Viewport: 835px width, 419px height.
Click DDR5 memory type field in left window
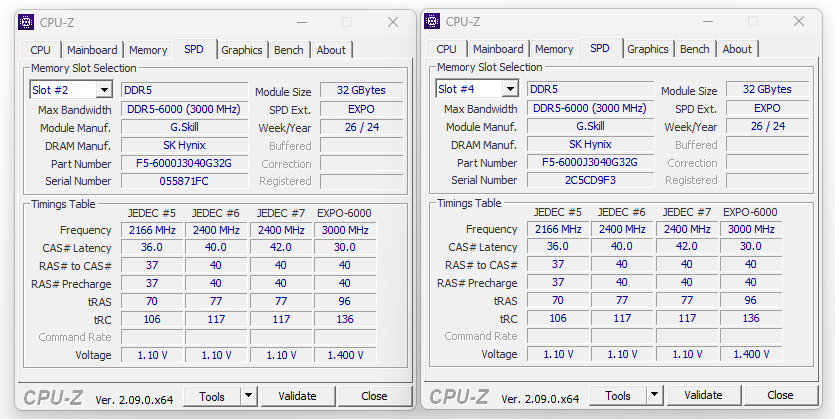pyautogui.click(x=184, y=90)
